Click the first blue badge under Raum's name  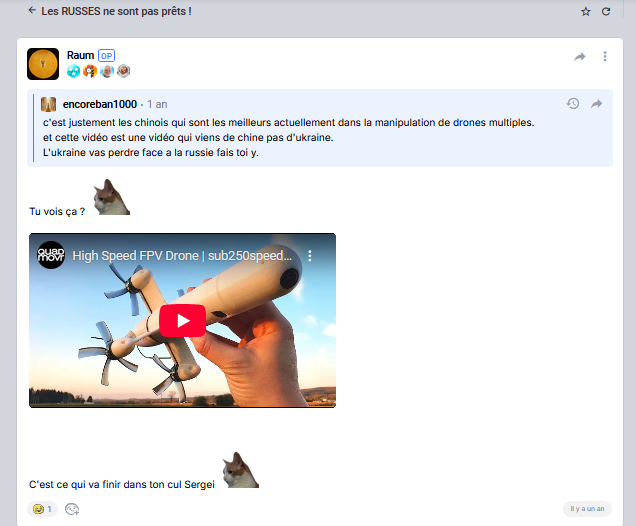tap(74, 71)
